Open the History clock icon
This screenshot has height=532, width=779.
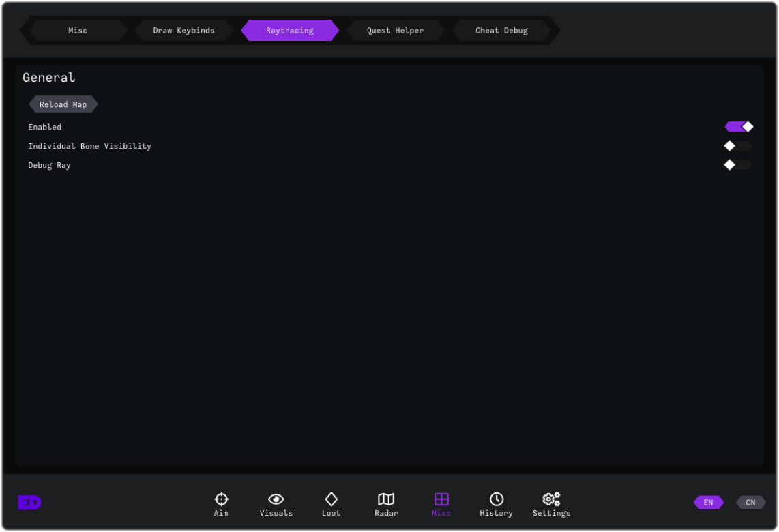[x=496, y=505]
